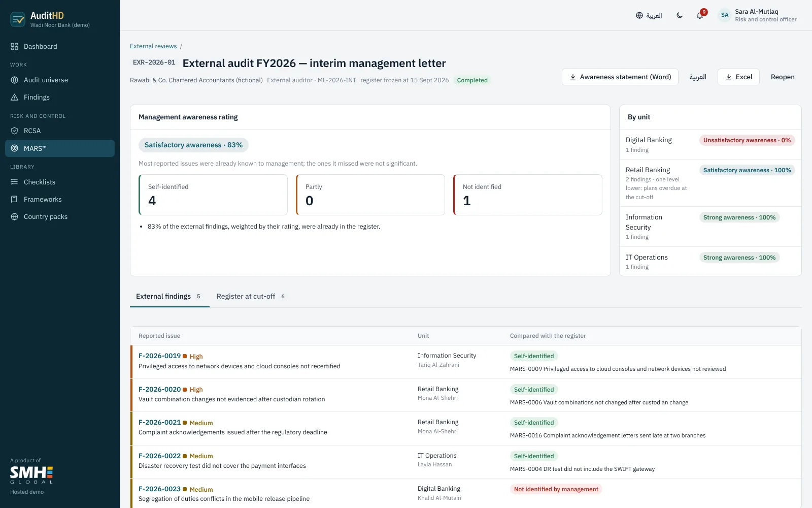The image size is (812, 508).
Task: Click the SA user avatar
Action: (725, 15)
